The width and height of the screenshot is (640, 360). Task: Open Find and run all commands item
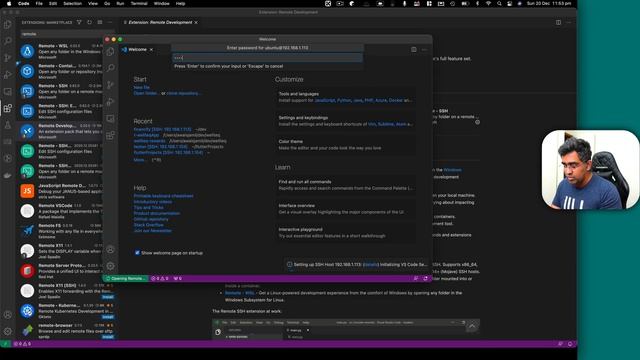coord(345,185)
